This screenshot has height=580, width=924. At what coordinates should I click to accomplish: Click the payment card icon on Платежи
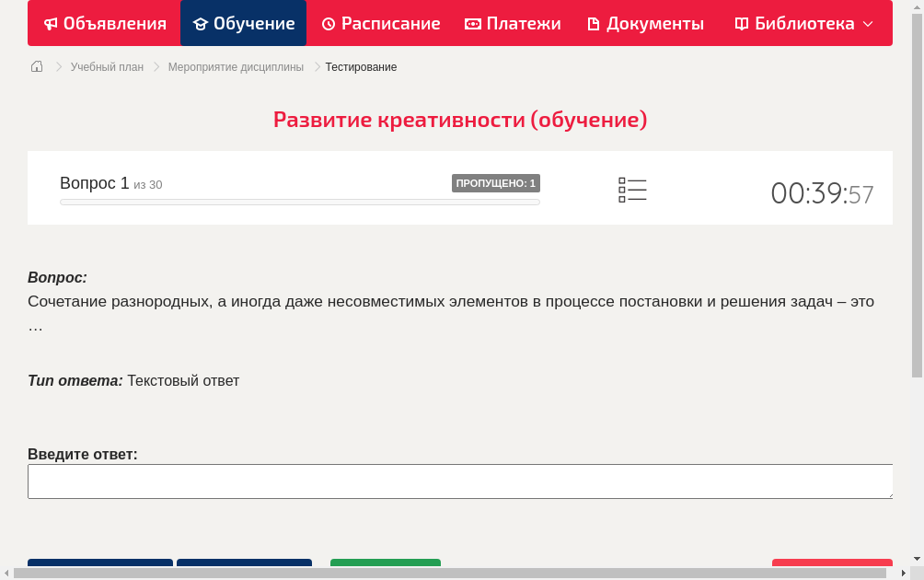[x=472, y=23]
